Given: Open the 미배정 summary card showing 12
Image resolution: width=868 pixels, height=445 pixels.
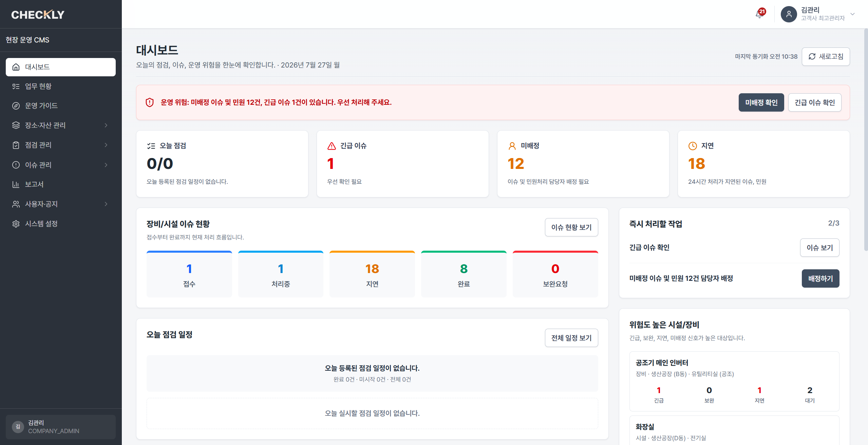Looking at the screenshot, I should [583, 164].
